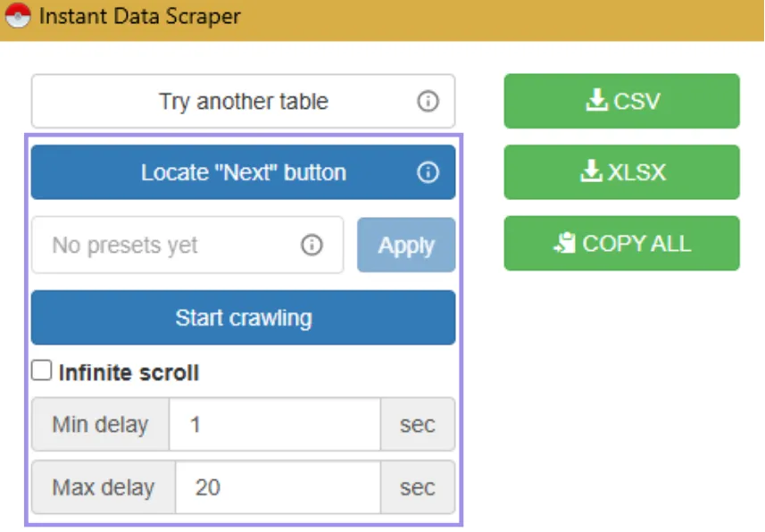Click the sec unit beside Min delay

click(418, 424)
